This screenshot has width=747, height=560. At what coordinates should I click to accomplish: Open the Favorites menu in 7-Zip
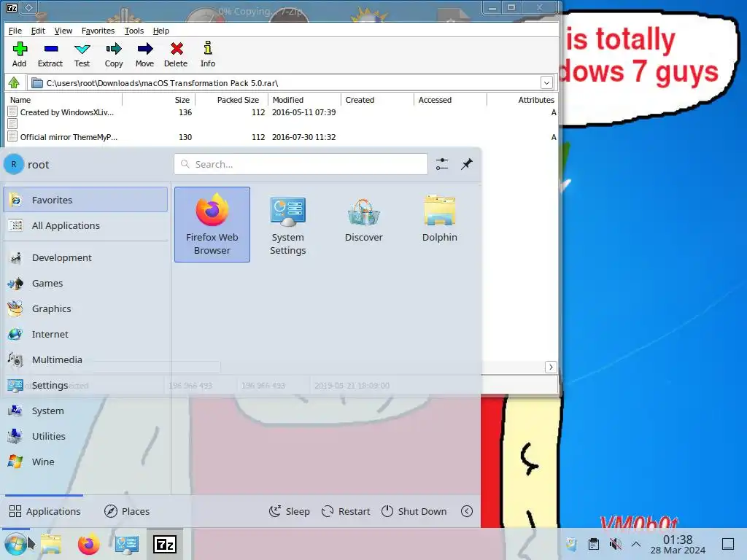[98, 31]
